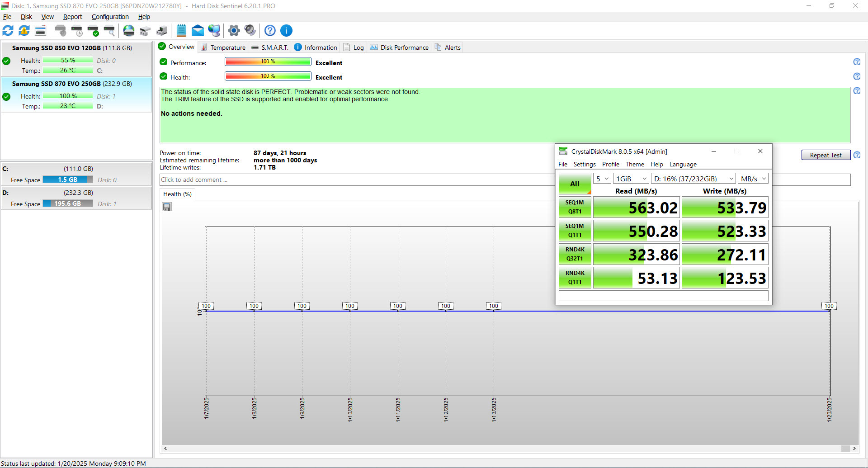The height and width of the screenshot is (468, 868).
Task: Click the blue question mark help icon
Action: click(x=270, y=31)
